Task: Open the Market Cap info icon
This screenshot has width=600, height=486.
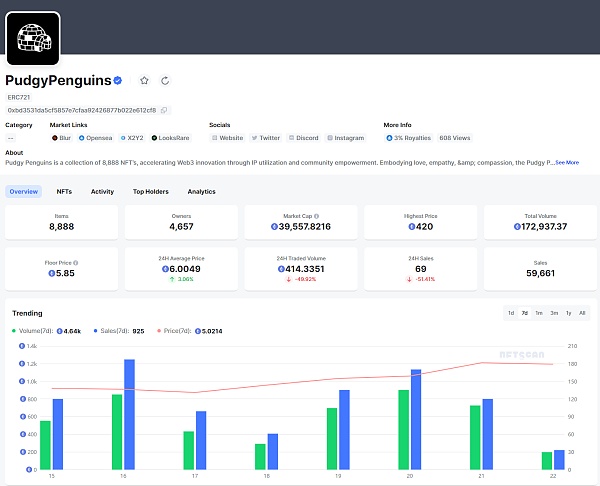Action: (316, 216)
